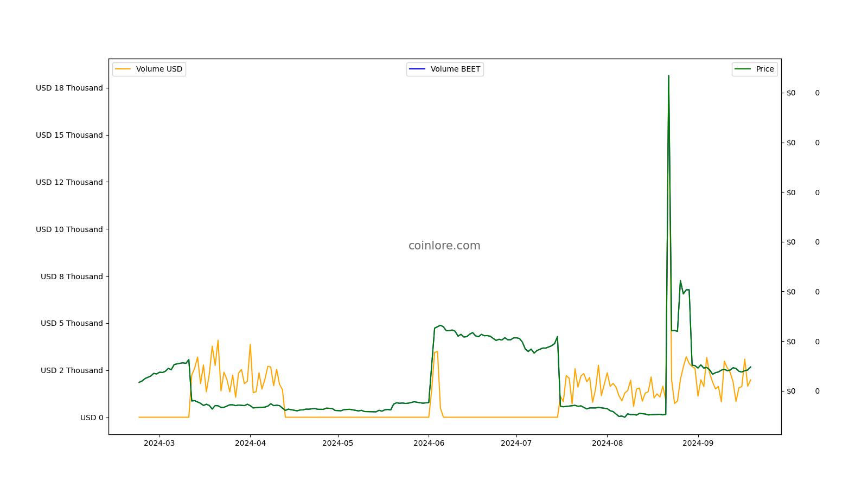868x488 pixels.
Task: Click the 2024-03 date label
Action: [x=159, y=443]
